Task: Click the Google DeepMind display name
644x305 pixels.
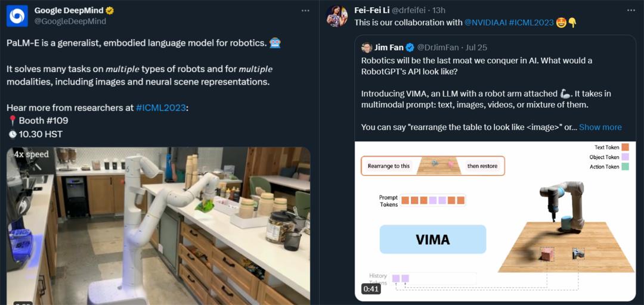Action: [69, 10]
